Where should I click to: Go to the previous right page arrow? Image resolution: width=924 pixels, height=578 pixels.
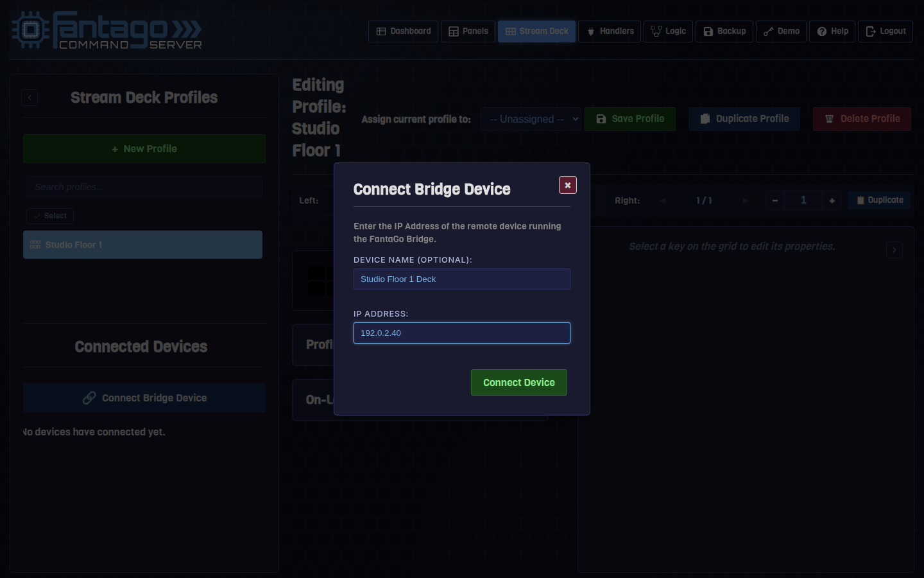click(x=663, y=200)
